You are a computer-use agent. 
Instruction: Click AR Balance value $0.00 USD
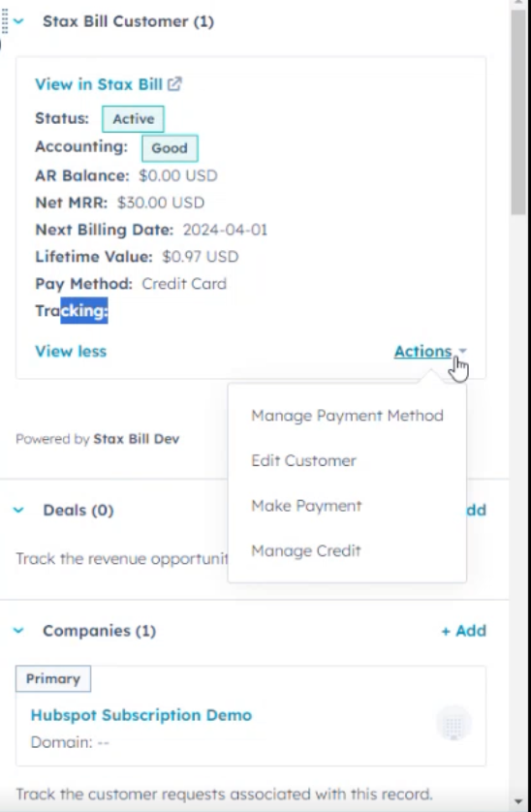coord(177,175)
